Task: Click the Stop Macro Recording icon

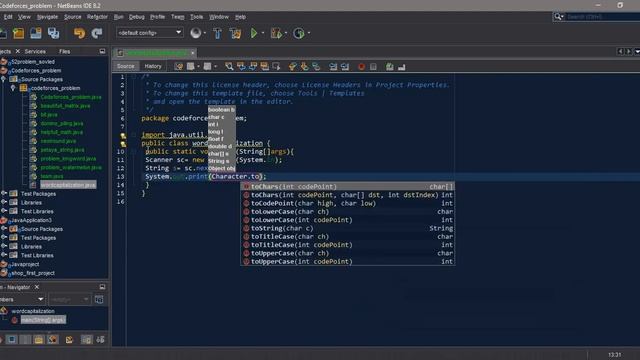Action: (373, 67)
